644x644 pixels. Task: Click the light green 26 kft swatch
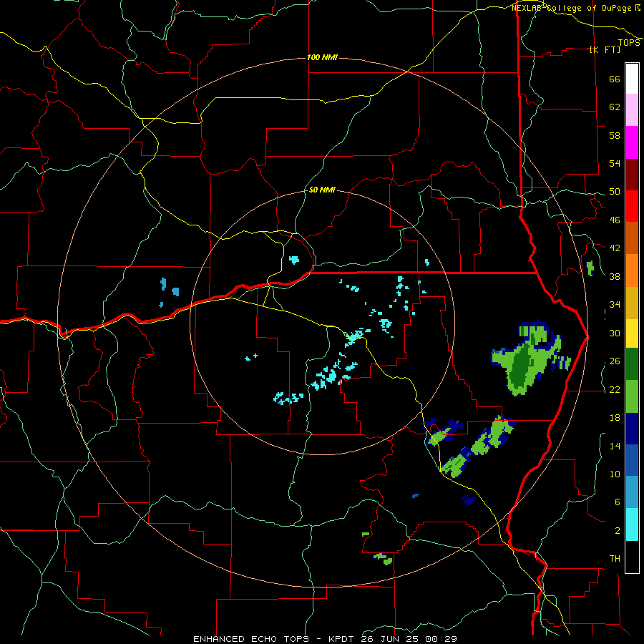coord(632,396)
